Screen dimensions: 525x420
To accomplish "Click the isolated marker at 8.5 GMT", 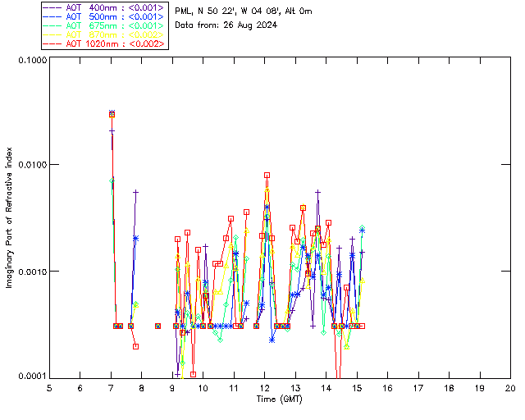I will coord(157,326).
